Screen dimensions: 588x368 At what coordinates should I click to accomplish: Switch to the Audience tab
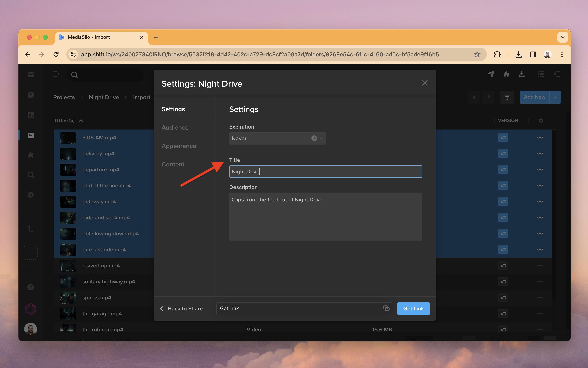(175, 128)
